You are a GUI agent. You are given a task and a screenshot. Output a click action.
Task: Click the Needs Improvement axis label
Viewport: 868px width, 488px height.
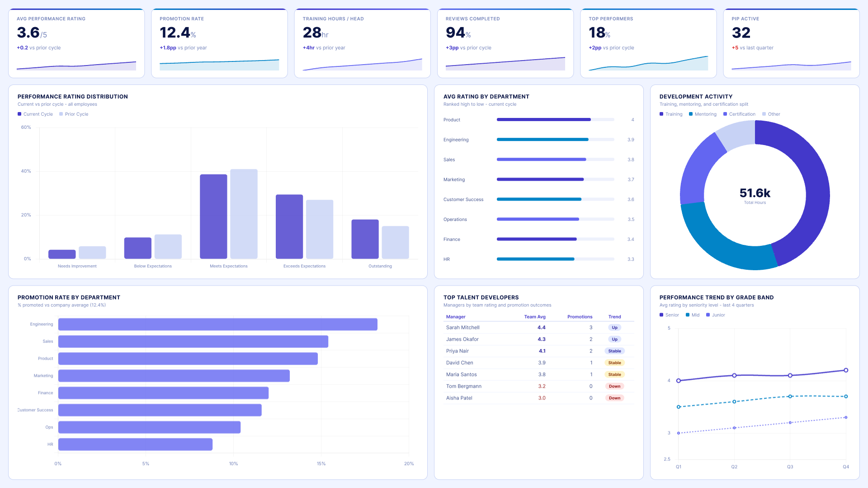[x=77, y=266]
